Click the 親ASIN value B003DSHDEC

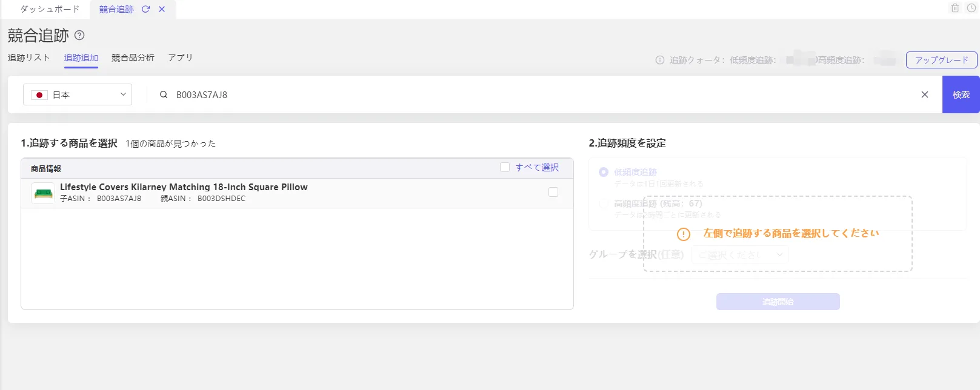tap(221, 199)
